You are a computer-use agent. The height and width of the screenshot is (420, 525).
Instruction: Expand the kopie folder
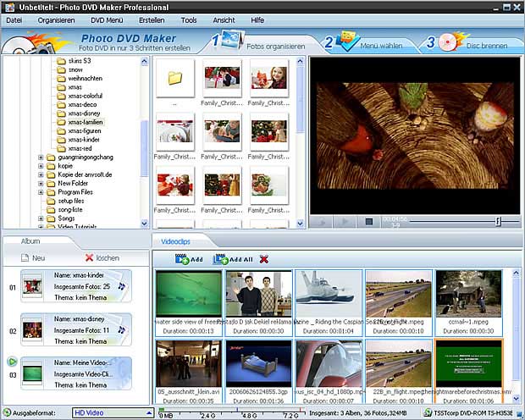(41, 166)
